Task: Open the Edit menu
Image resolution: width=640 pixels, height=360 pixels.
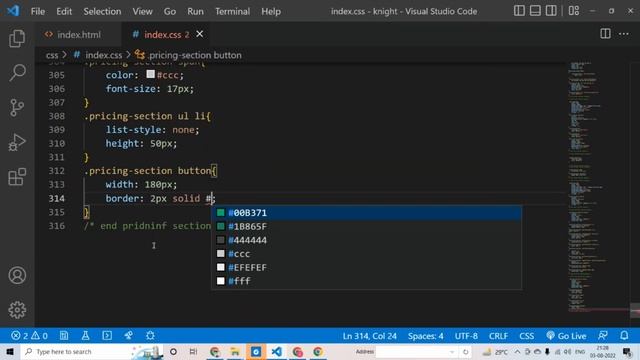Action: click(64, 11)
